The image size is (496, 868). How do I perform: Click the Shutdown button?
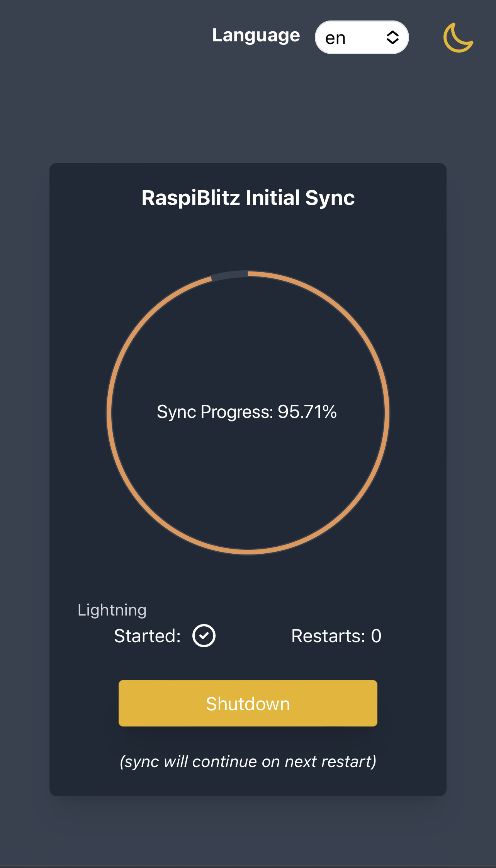click(248, 703)
